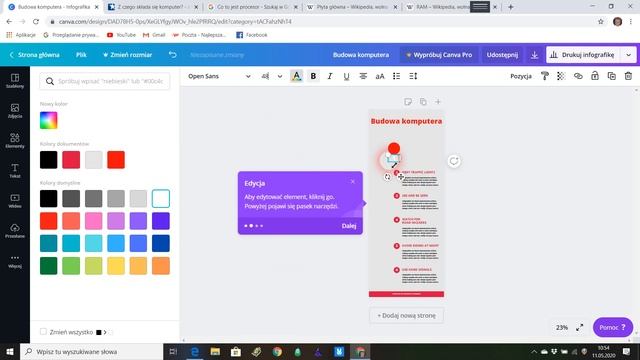Switch to the Z czego składa się komputer tab
The height and width of the screenshot is (360, 640).
pyautogui.click(x=153, y=7)
